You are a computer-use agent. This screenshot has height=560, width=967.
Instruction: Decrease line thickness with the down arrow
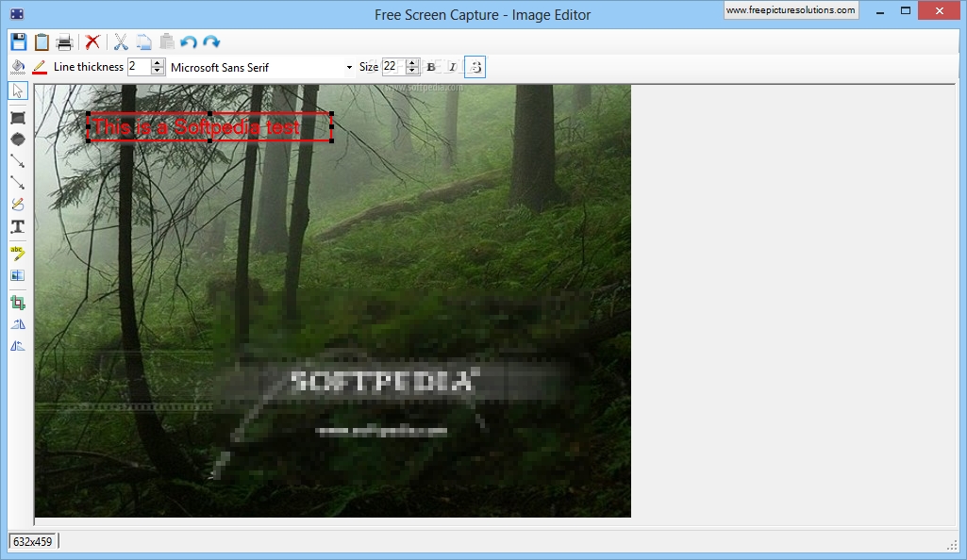click(158, 71)
